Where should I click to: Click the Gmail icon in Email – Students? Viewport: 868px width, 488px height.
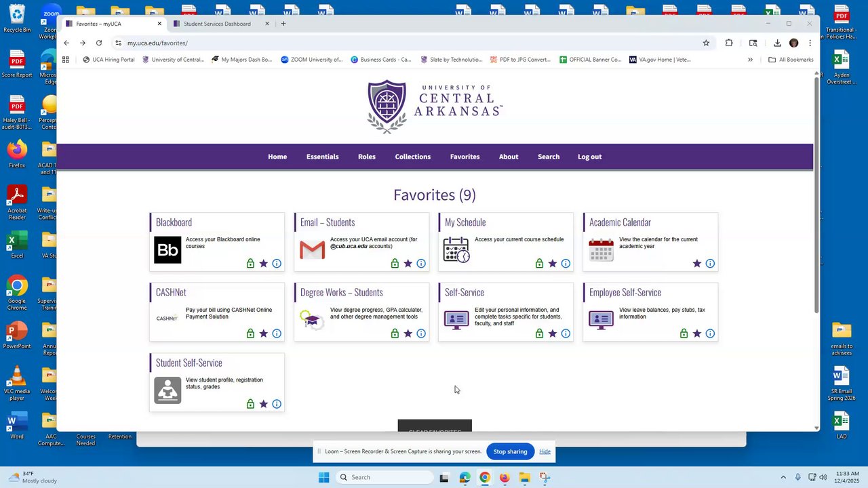[312, 250]
